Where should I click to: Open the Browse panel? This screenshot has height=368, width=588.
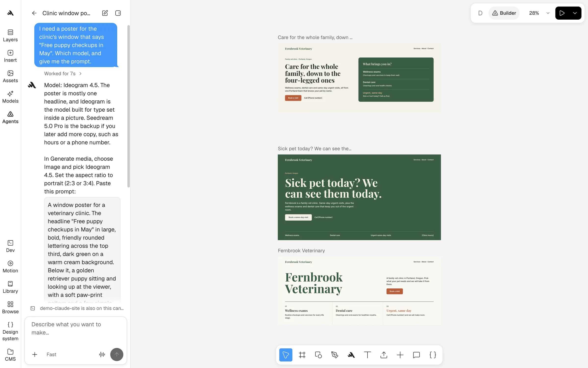pyautogui.click(x=10, y=308)
